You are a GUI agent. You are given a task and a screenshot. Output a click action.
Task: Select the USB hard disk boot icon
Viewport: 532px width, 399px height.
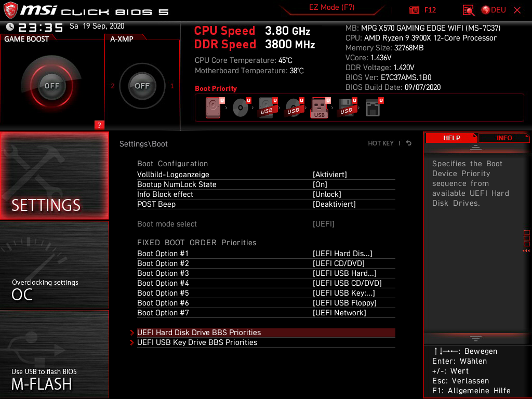click(x=267, y=108)
